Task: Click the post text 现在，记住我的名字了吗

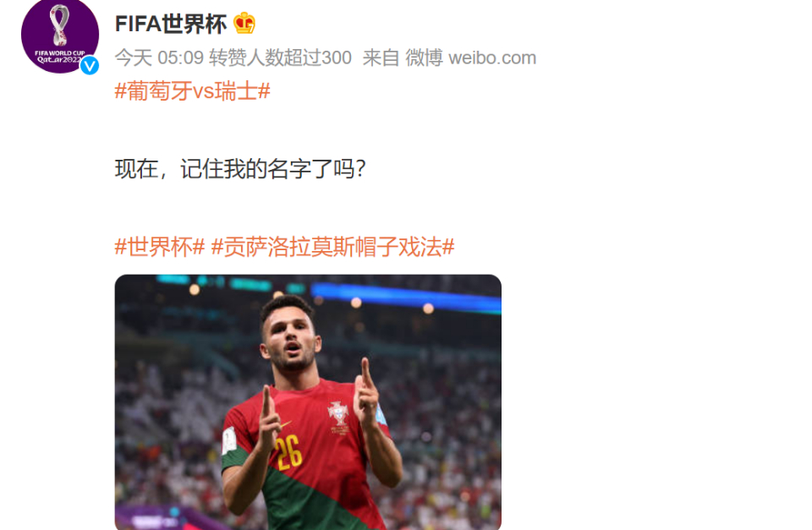Action: click(x=240, y=169)
